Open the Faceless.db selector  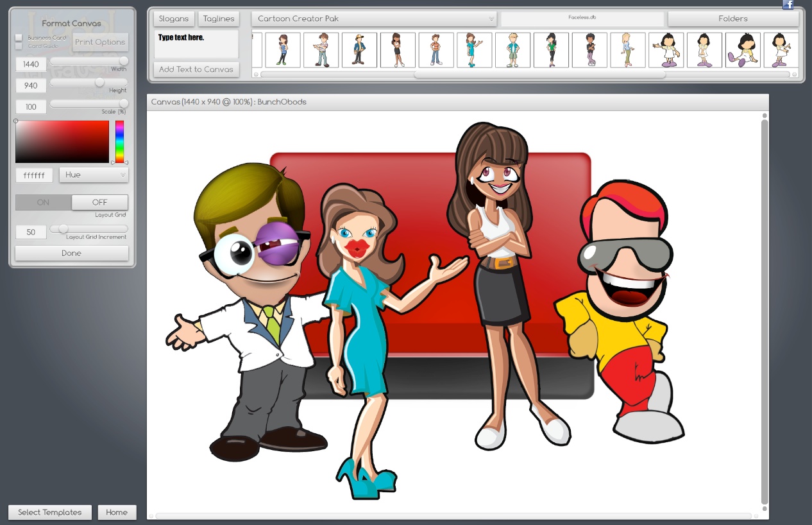tap(582, 18)
